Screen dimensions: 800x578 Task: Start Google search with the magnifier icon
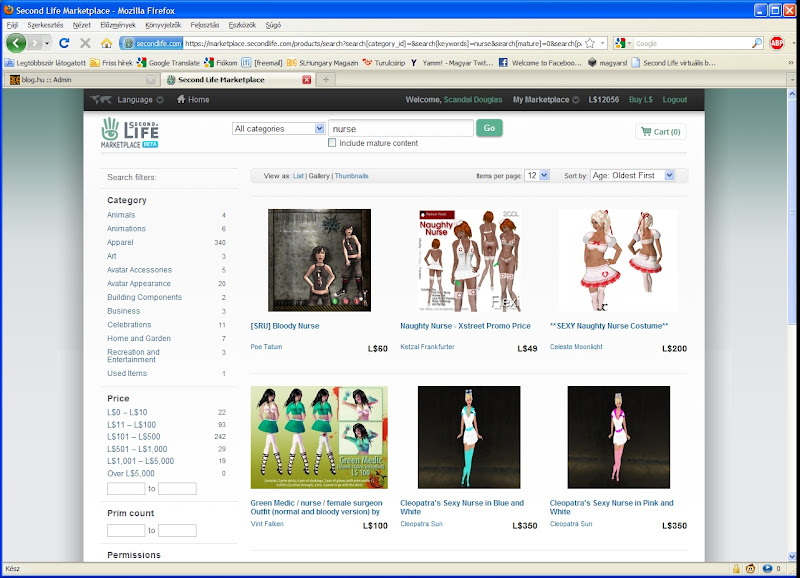[757, 43]
